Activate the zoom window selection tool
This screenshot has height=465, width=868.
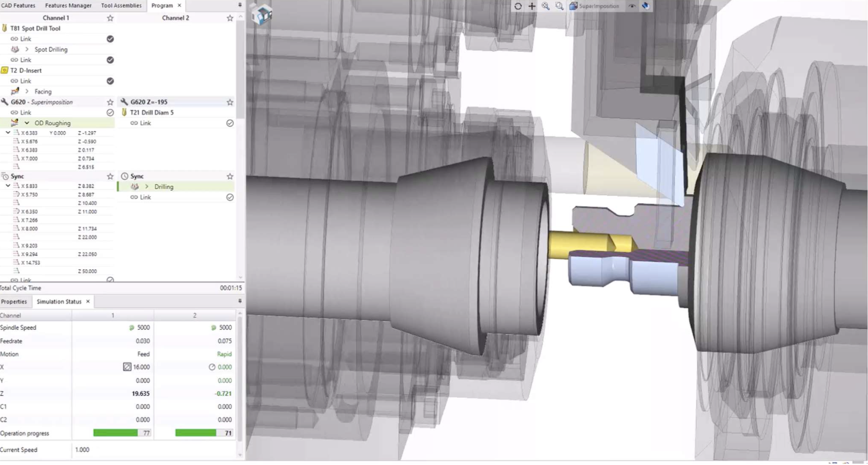(x=559, y=6)
